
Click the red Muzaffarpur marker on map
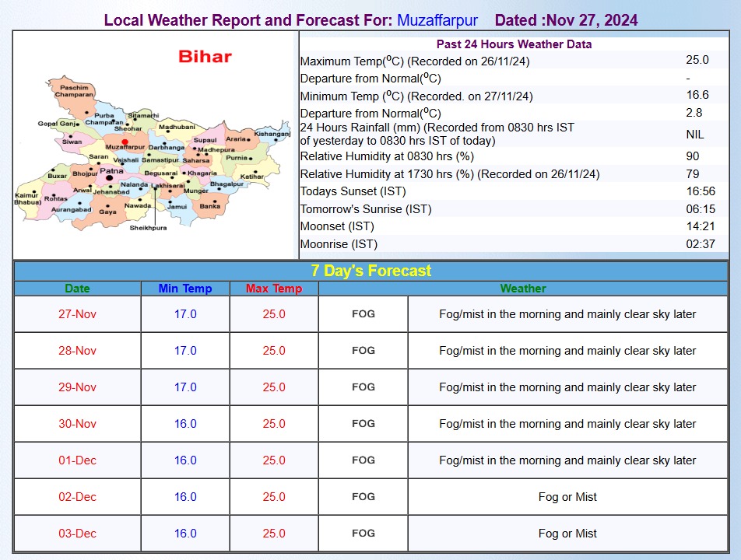125,142
